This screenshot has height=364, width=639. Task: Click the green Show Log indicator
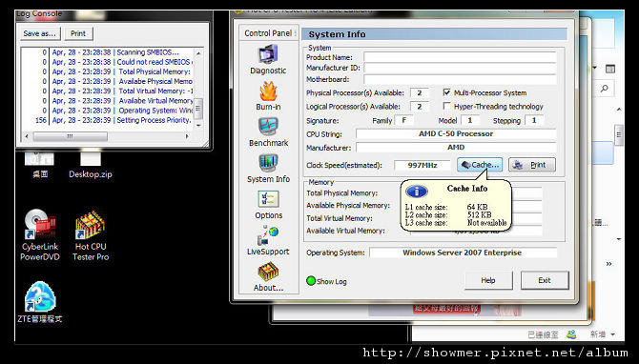(311, 281)
